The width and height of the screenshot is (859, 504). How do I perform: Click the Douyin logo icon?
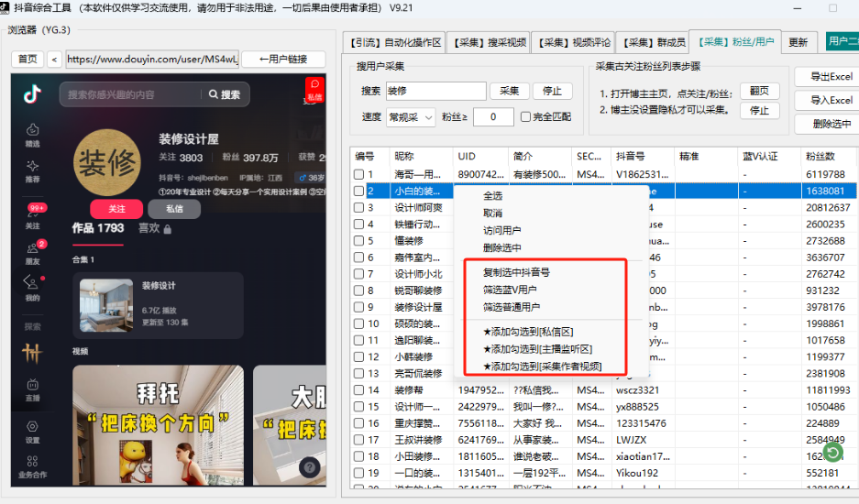tap(33, 93)
